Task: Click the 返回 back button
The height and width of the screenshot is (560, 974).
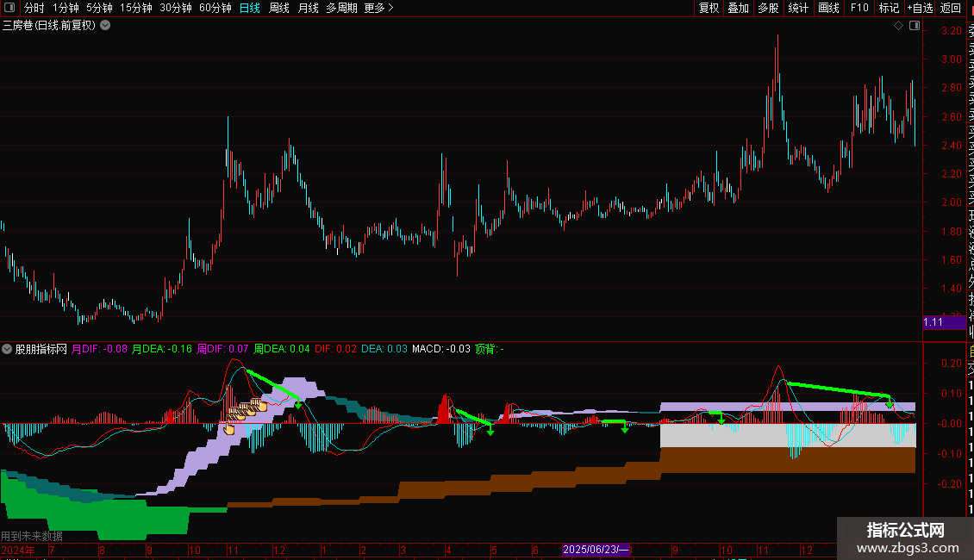Action: pos(951,8)
